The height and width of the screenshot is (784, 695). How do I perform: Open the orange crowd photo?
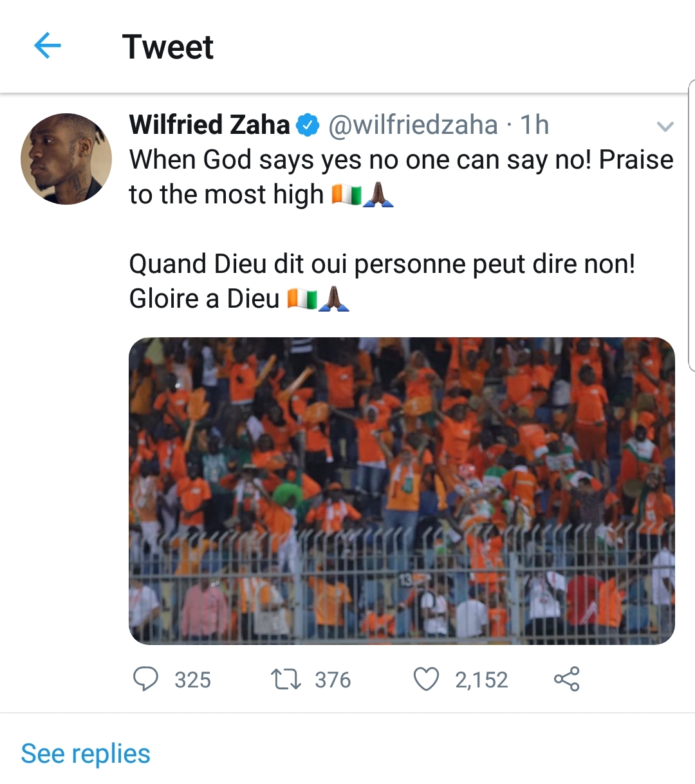coord(402,490)
